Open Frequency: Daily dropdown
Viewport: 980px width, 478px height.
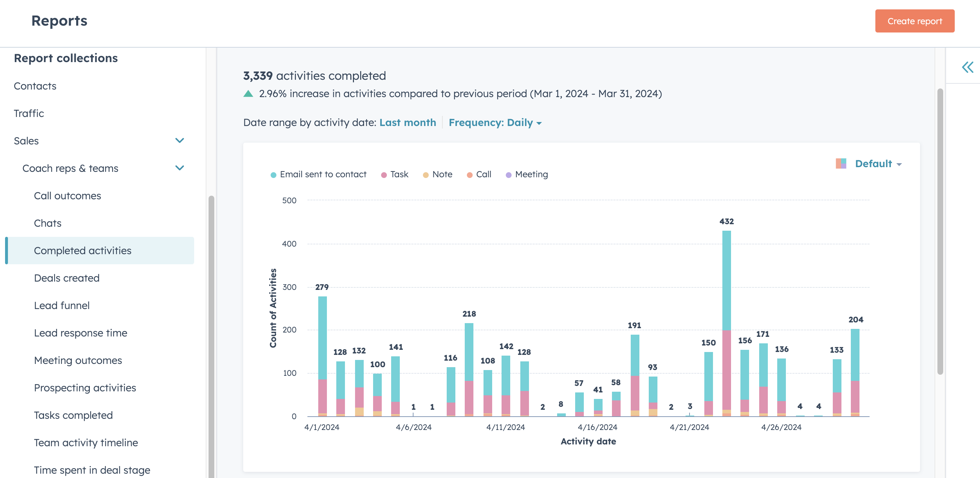[x=495, y=122]
